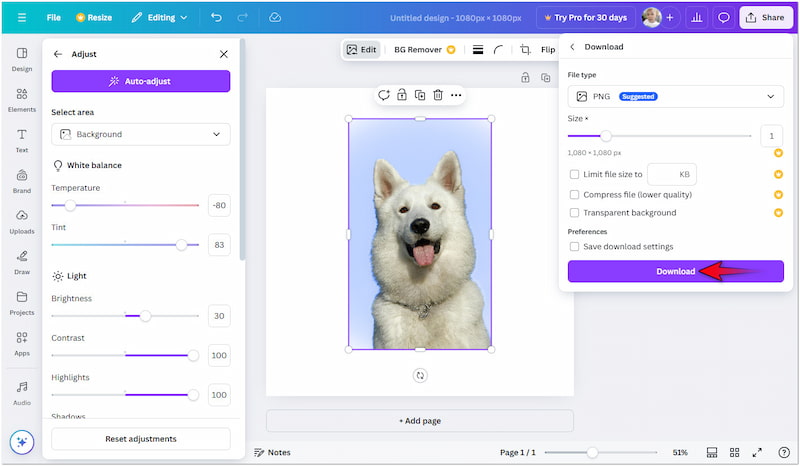Open the Uploads sidebar panel

pos(21,220)
